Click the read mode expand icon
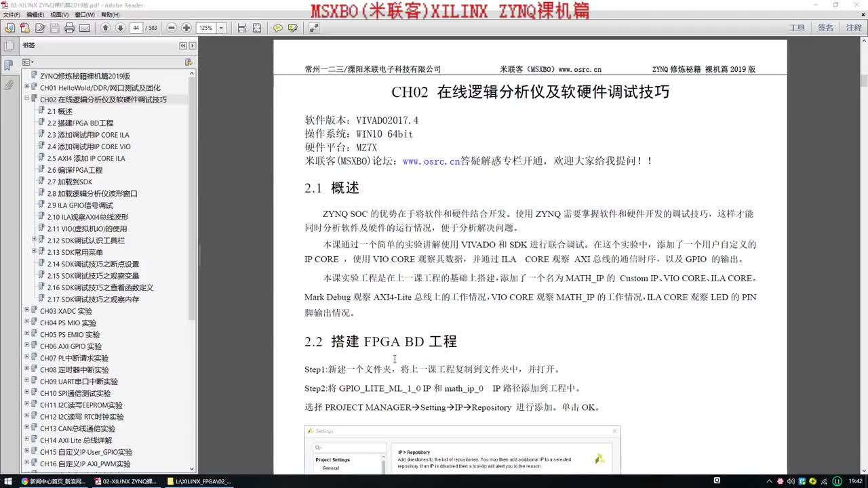 (x=313, y=28)
